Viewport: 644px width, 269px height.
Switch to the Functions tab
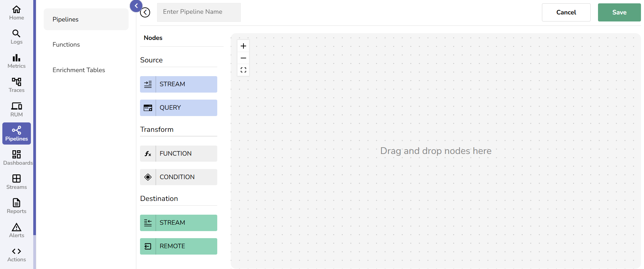(66, 44)
